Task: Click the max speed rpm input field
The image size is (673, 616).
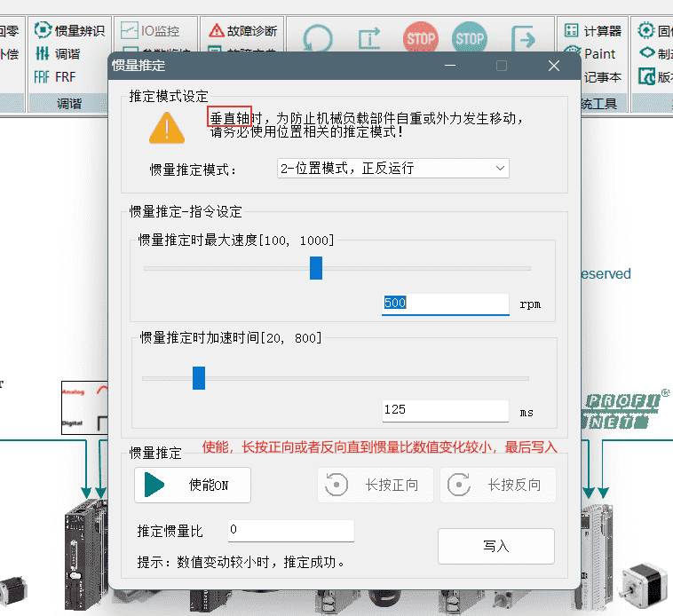Action: tap(444, 304)
